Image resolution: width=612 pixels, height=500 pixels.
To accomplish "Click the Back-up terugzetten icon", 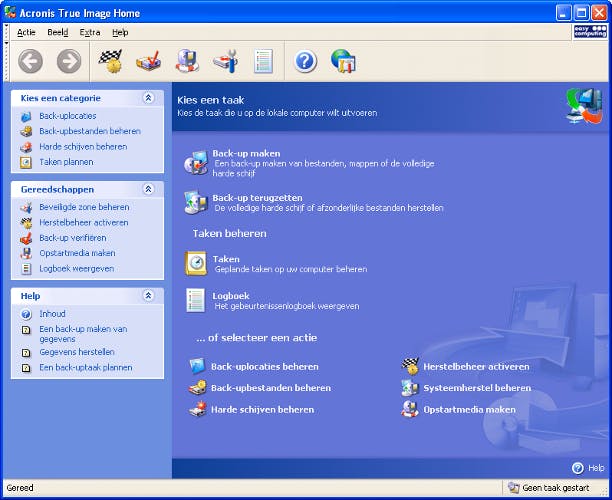I will (x=196, y=202).
